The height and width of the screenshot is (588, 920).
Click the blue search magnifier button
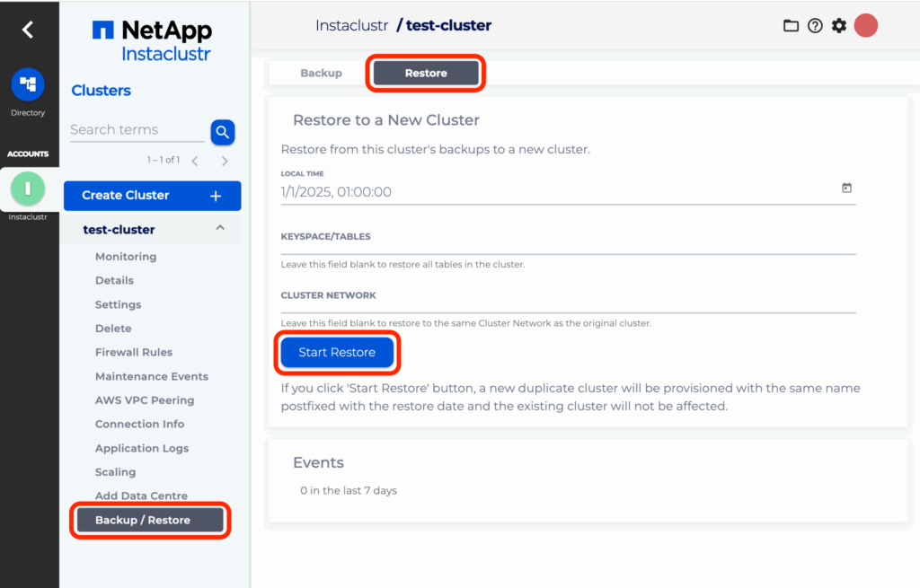point(223,132)
